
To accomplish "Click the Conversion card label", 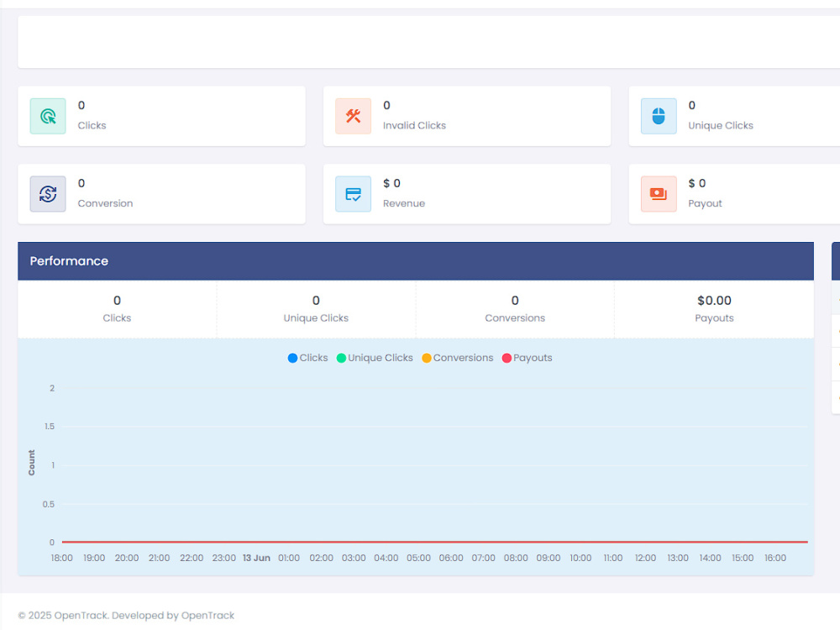I will tap(105, 203).
